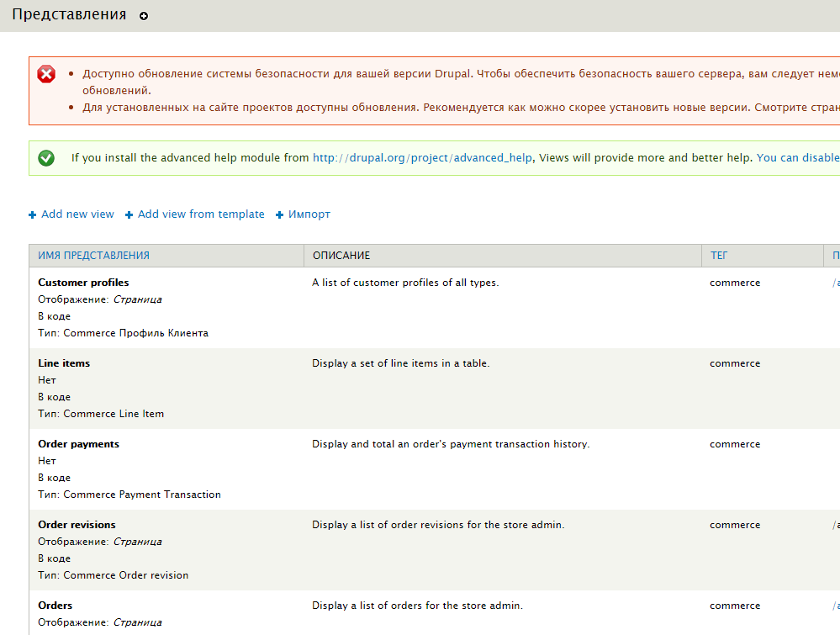
Task: Click the Order revisions view name
Action: [77, 525]
